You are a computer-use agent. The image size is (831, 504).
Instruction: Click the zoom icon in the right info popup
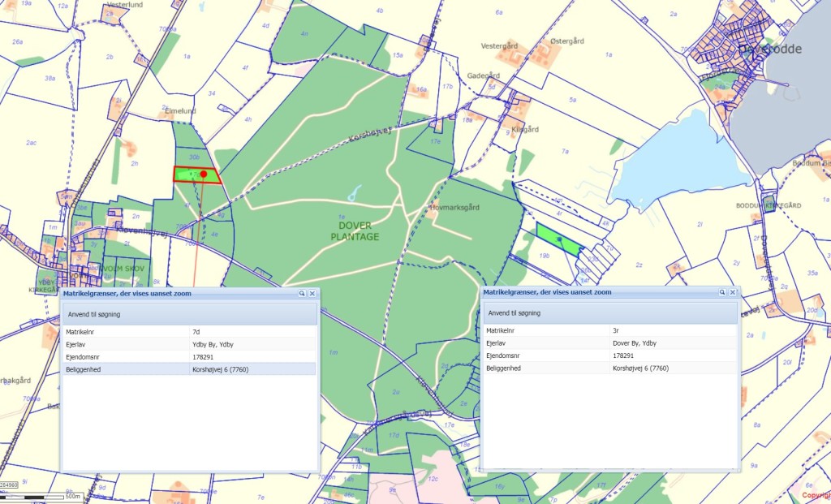tap(721, 292)
